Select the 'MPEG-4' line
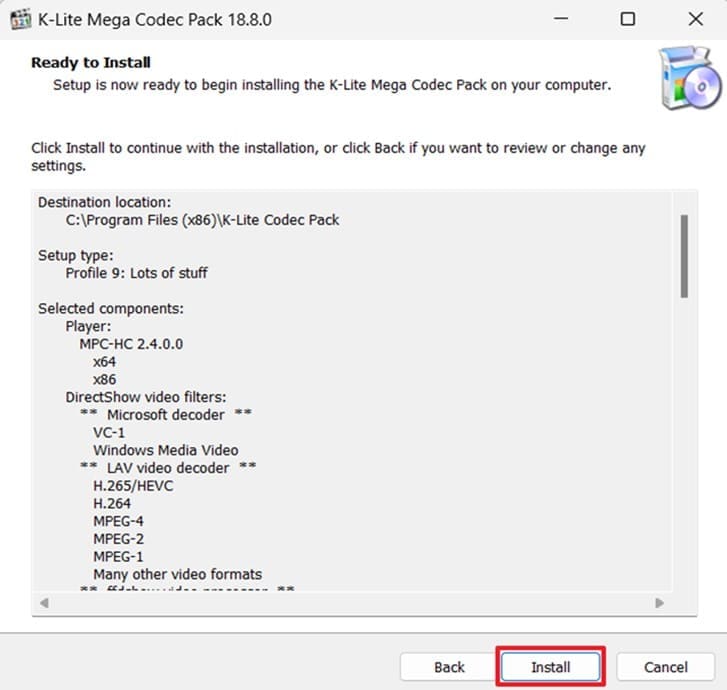The height and width of the screenshot is (690, 727). pyautogui.click(x=118, y=521)
